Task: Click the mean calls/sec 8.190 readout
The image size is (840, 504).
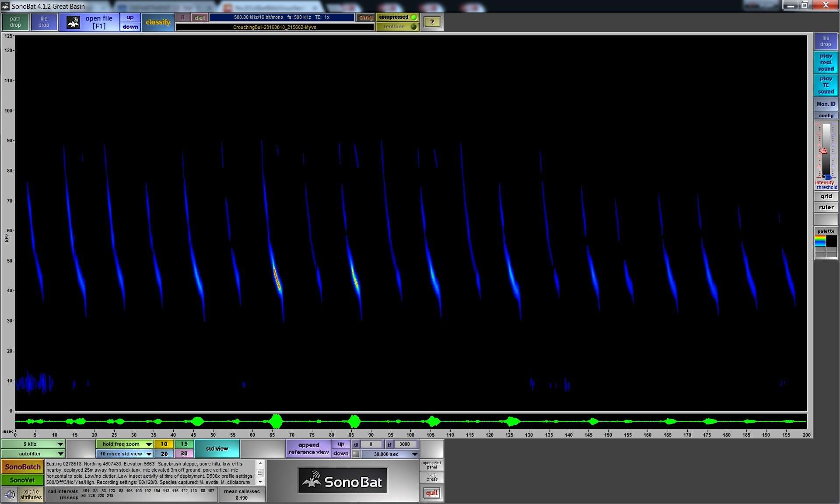Action: pyautogui.click(x=242, y=494)
